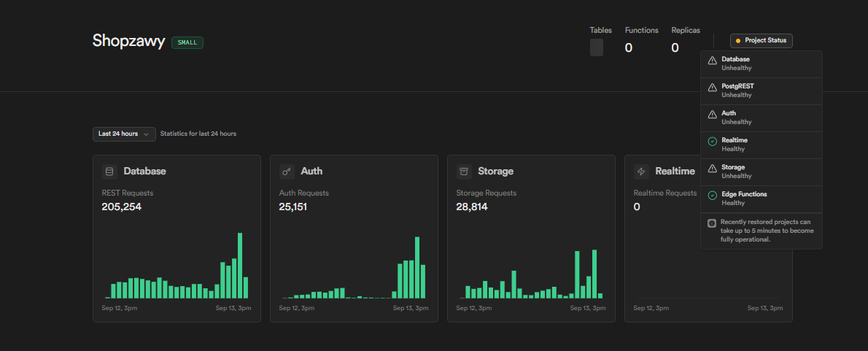Viewport: 868px width, 351px height.
Task: Open the Storage card title link
Action: pos(495,171)
